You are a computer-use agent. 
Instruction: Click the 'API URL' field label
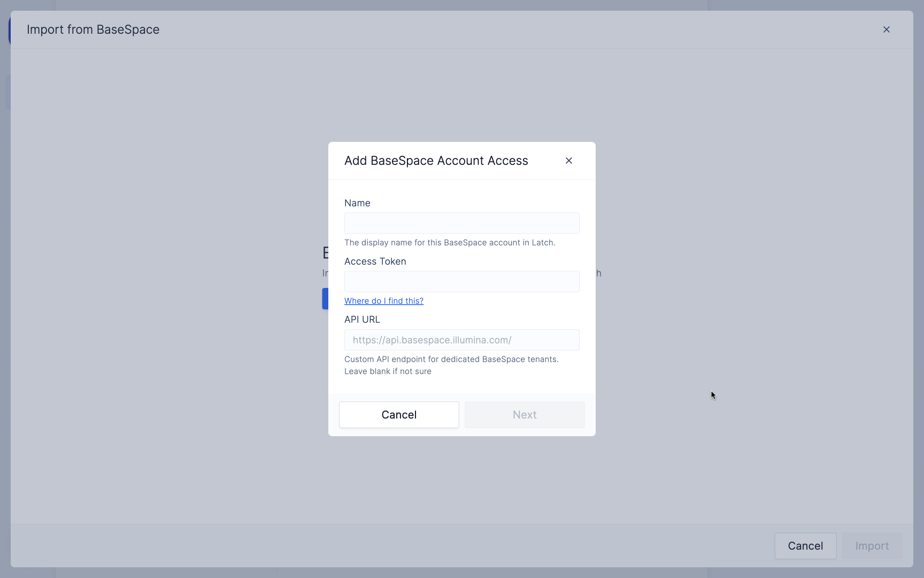[362, 320]
